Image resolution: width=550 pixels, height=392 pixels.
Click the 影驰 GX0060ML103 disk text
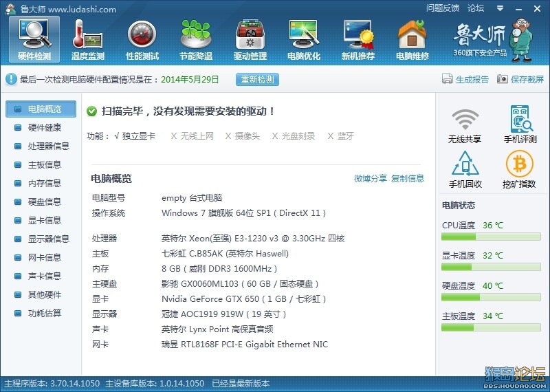click(240, 284)
